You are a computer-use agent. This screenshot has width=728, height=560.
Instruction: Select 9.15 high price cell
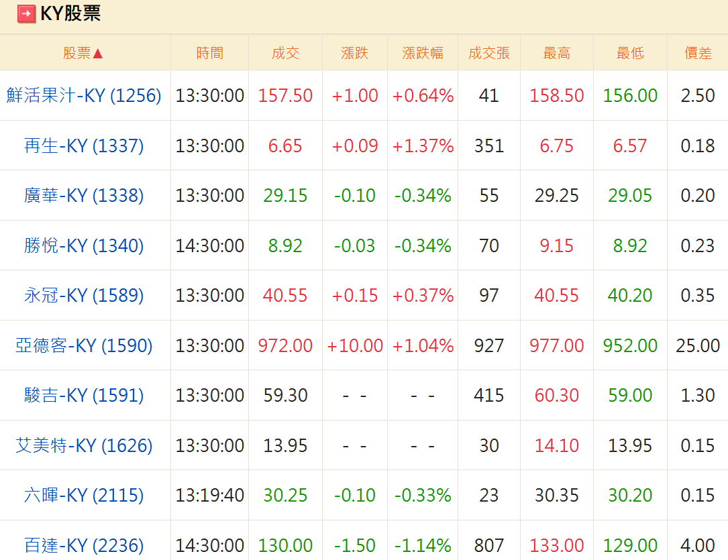557,245
